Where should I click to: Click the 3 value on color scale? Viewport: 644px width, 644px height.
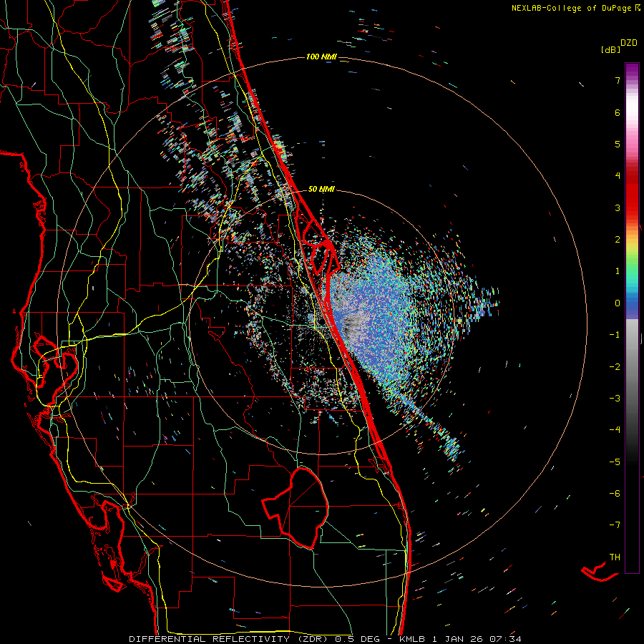tap(618, 208)
